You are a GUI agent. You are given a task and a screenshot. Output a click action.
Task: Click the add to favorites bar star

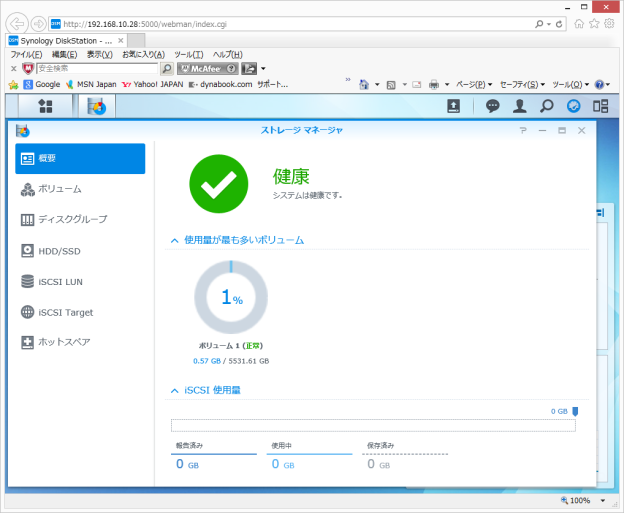(14, 84)
